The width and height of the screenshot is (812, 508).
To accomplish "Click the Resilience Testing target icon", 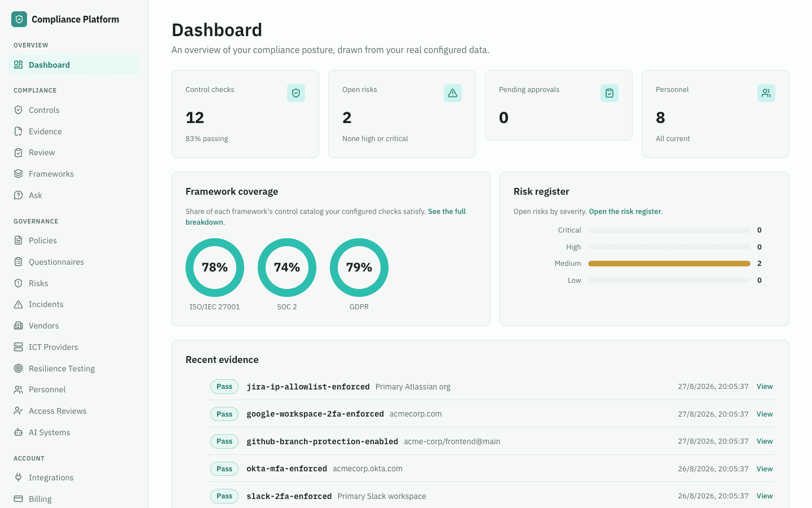I will (x=19, y=369).
